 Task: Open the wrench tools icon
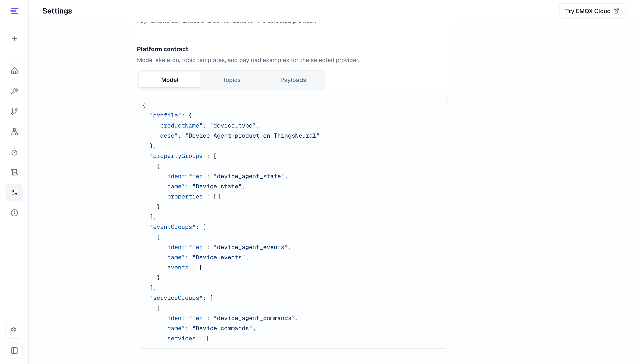pyautogui.click(x=14, y=91)
